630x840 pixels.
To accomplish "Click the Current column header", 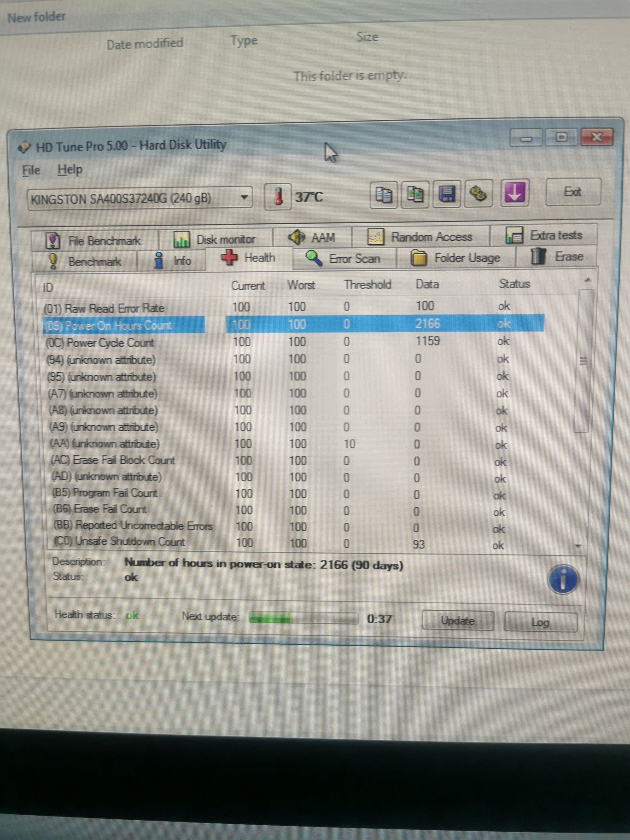I will pyautogui.click(x=248, y=286).
